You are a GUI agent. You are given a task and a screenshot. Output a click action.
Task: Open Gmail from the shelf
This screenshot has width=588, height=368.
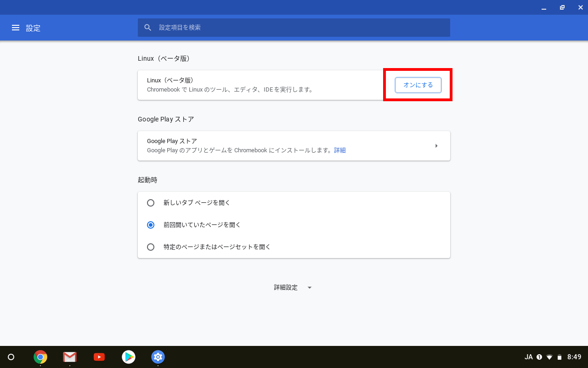coord(70,357)
